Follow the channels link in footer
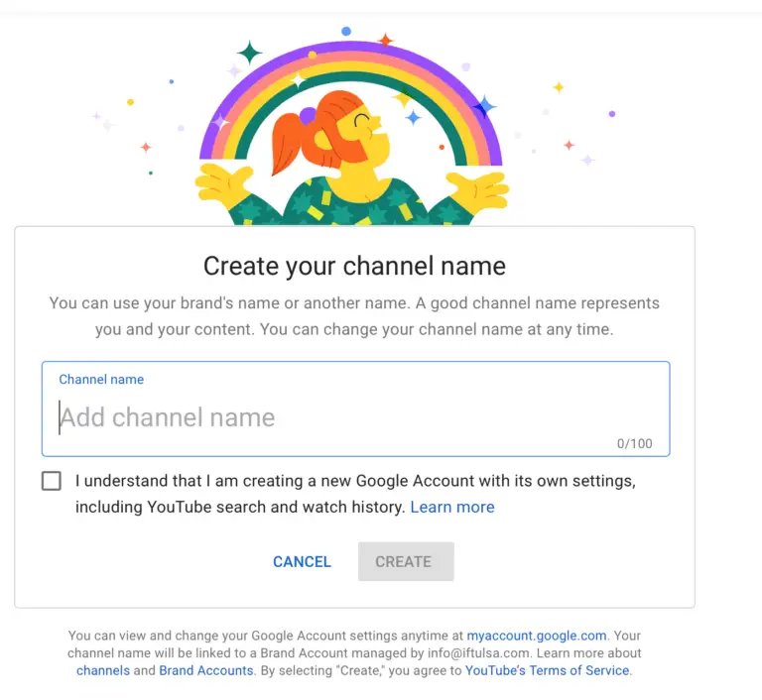The height and width of the screenshot is (700, 762). (103, 670)
